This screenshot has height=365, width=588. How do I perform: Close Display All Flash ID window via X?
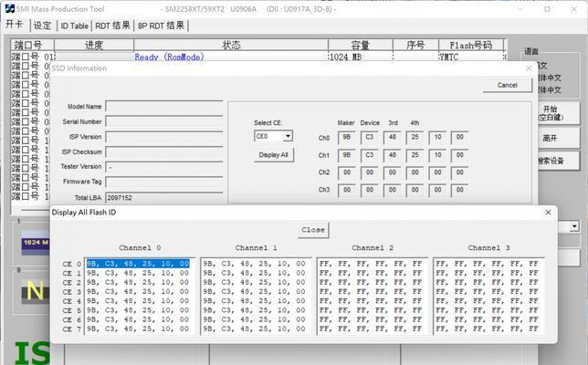click(548, 212)
